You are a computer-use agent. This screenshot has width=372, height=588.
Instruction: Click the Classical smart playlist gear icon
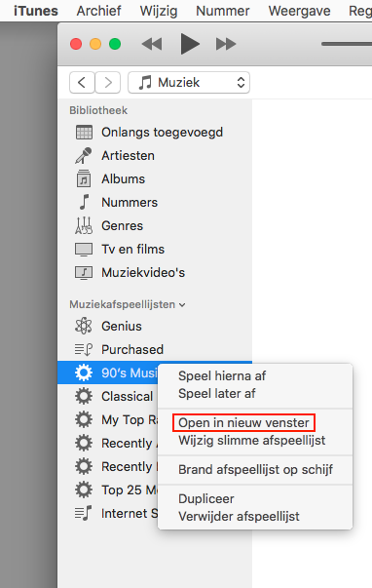click(x=84, y=396)
